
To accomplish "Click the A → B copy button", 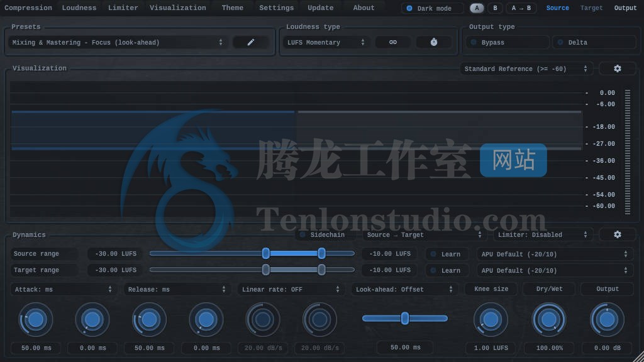I will (521, 8).
